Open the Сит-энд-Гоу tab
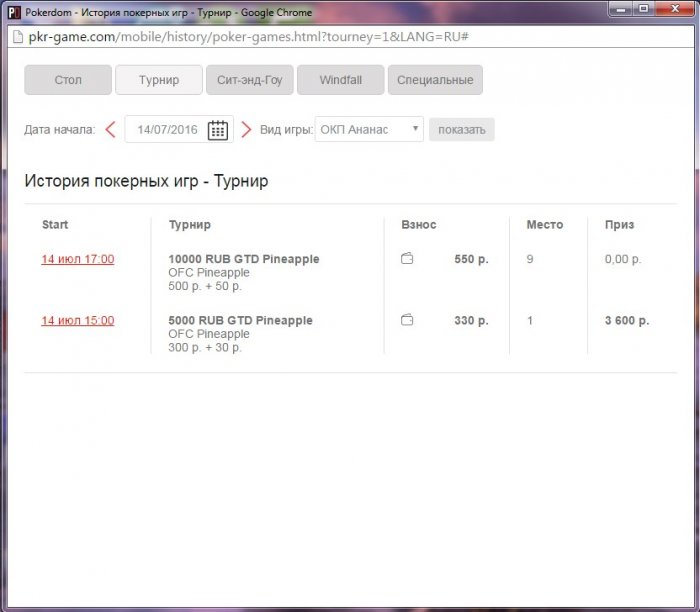The width and height of the screenshot is (700, 612). [x=250, y=80]
